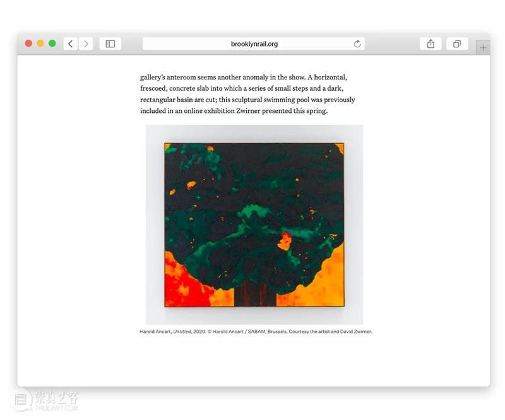Select the Harold Ancart image caption
Screen dimensions: 505x420
(x=256, y=332)
